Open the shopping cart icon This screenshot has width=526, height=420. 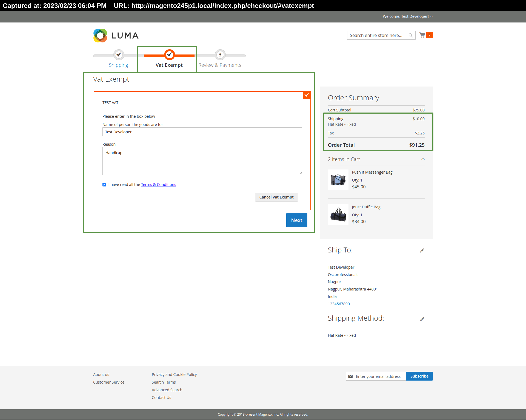(422, 35)
